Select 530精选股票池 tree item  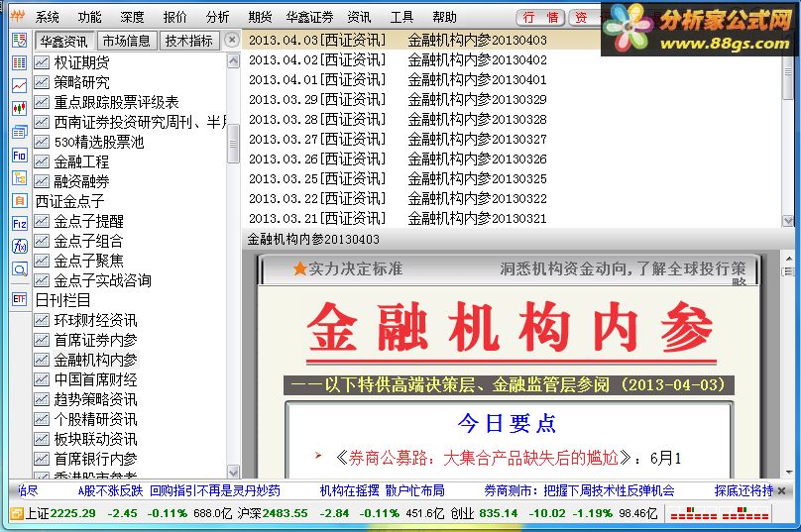[x=99, y=142]
